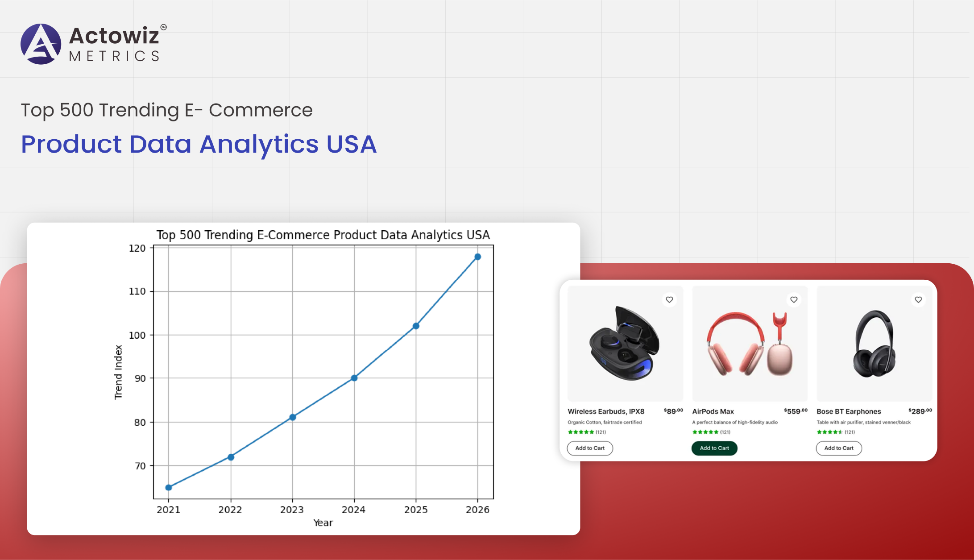Toggle heart icon on Bose BT Earphones
Image resolution: width=974 pixels, height=560 pixels.
918,300
